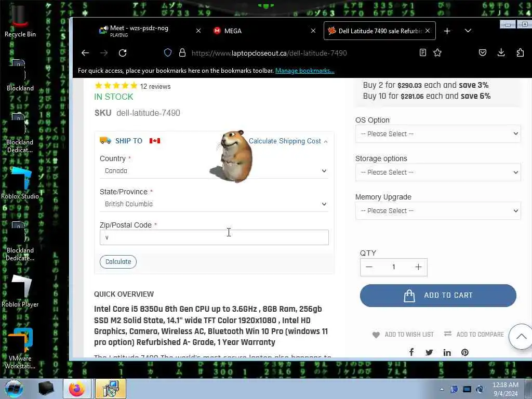Viewport: 532px width, 399px height.
Task: Open Pocket save icon
Action: point(483,52)
